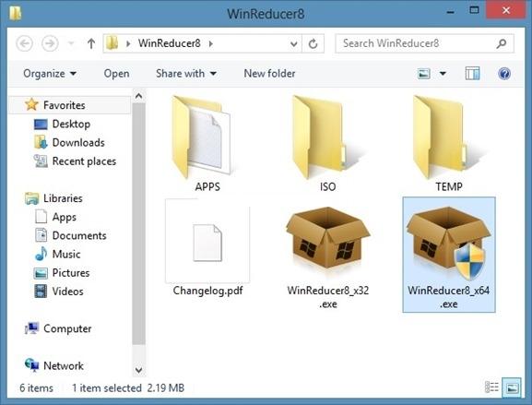Click the Downloads folder icon
The image size is (532, 405).
(41, 142)
